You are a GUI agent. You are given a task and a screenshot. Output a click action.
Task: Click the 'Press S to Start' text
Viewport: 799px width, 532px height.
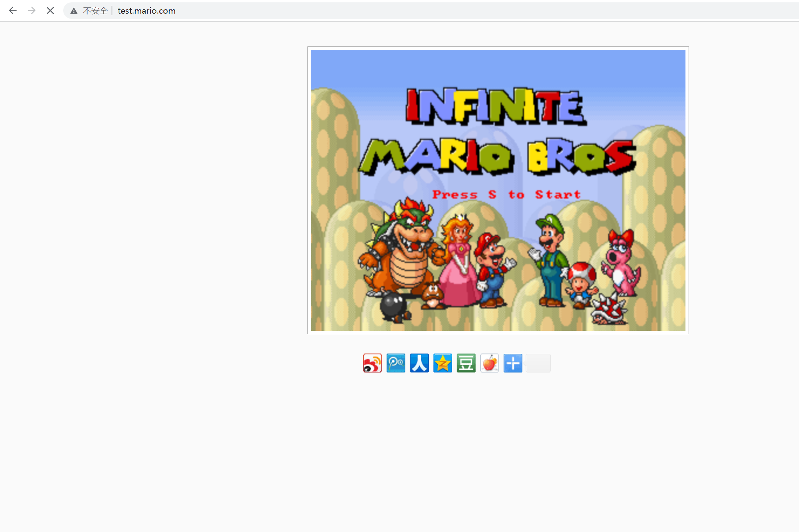506,194
